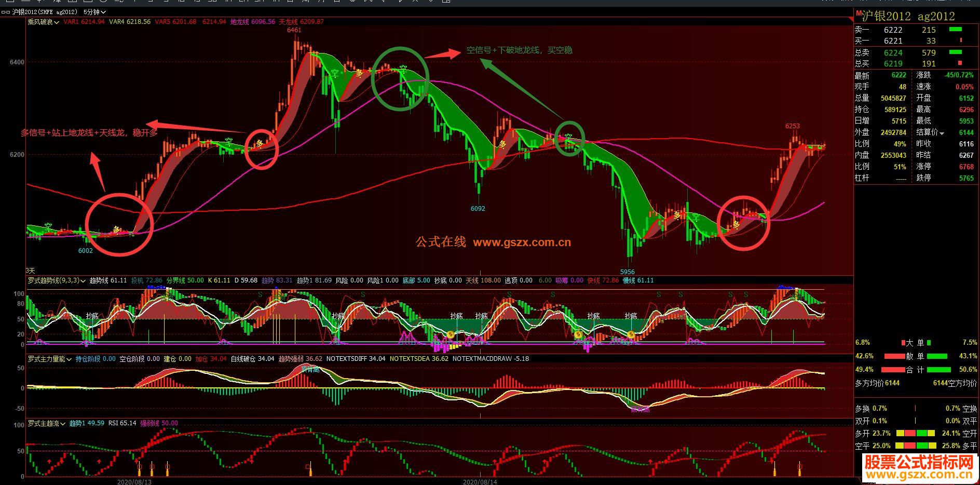Click the 卖一 green volume bar
Image resolution: width=980 pixels, height=485 pixels.
point(955,30)
